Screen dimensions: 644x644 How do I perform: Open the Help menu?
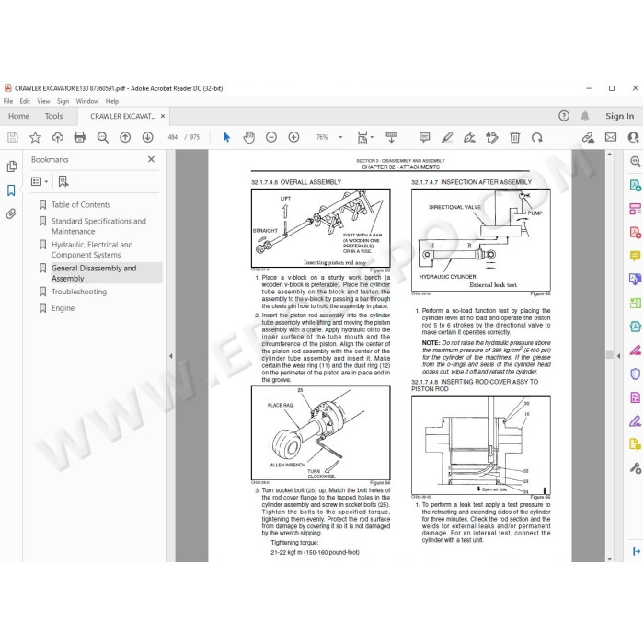pos(111,101)
